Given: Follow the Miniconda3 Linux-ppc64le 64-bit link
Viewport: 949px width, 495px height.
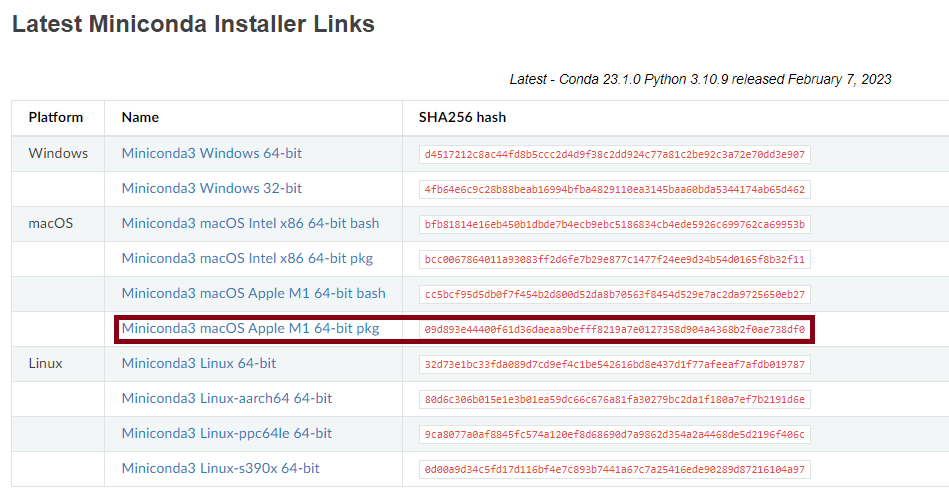Looking at the screenshot, I should pos(226,433).
